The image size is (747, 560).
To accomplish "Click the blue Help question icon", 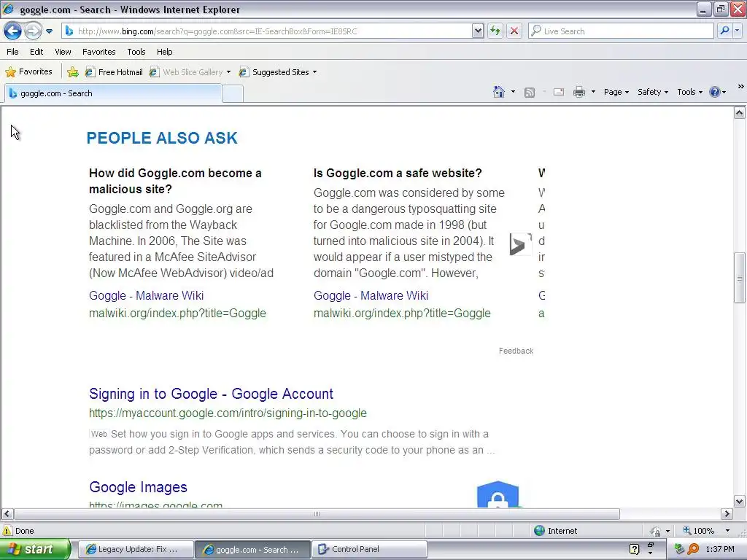I will tap(715, 92).
